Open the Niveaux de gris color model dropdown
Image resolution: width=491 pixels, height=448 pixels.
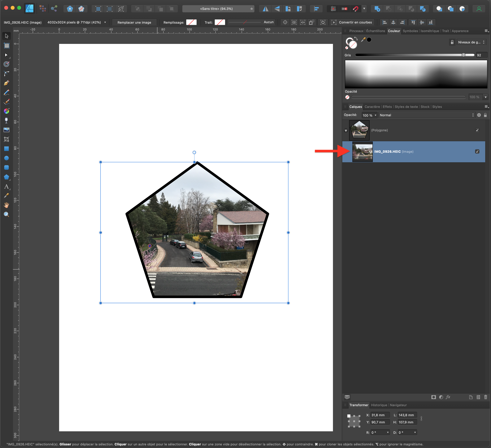471,42
